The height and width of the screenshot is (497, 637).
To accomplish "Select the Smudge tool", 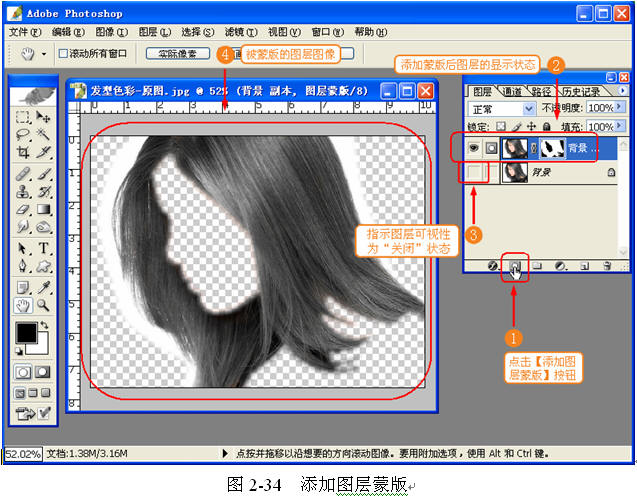I will (22, 227).
